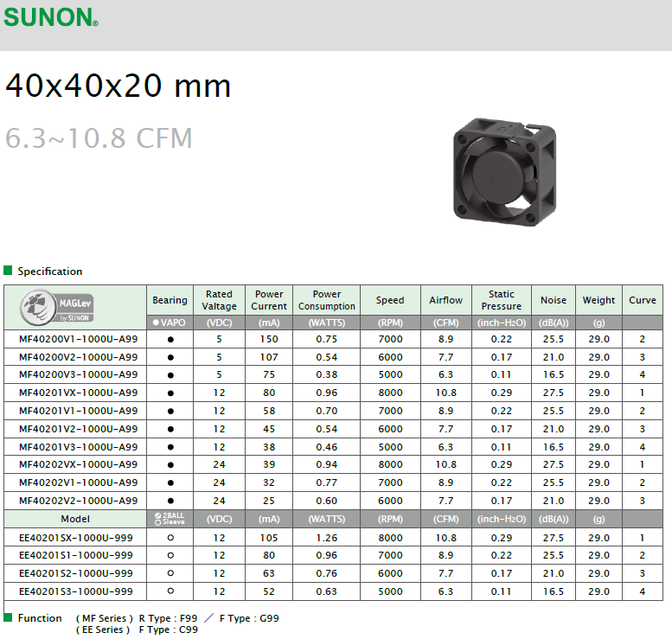This screenshot has height=639, width=672.
Task: Select model EE40201S1-1000U-999
Action: click(x=76, y=555)
